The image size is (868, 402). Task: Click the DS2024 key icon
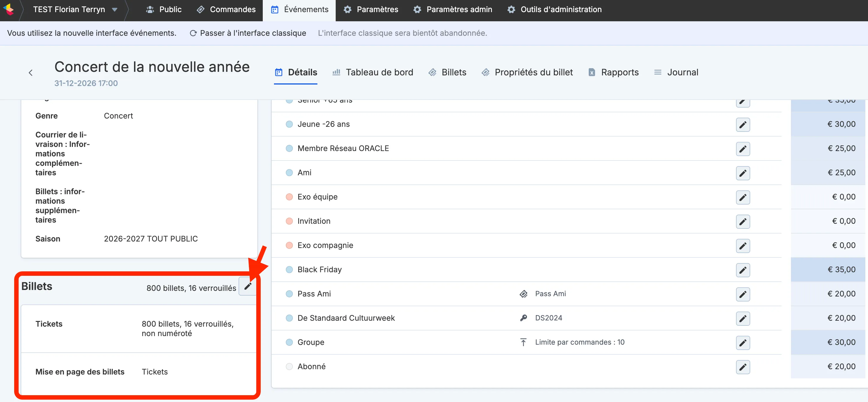pyautogui.click(x=523, y=318)
